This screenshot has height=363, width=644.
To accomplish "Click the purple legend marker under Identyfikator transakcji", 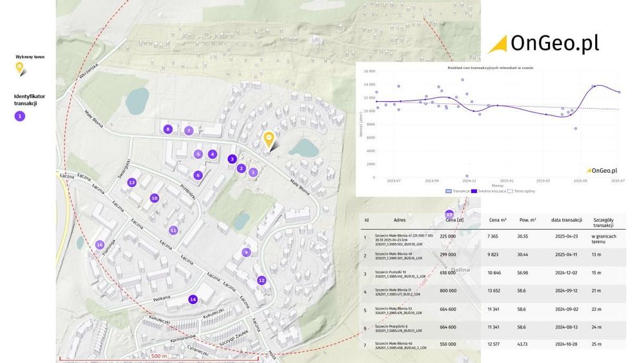I will click(x=20, y=115).
